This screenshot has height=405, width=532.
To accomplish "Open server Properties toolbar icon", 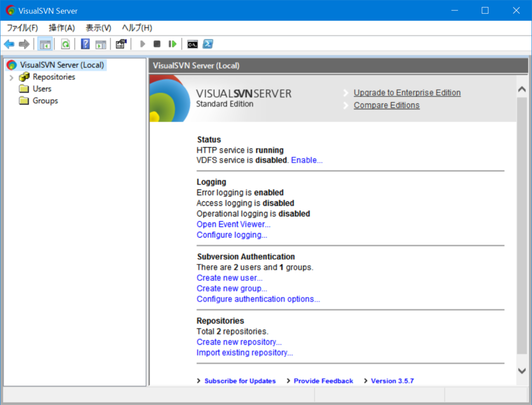I will coord(121,44).
